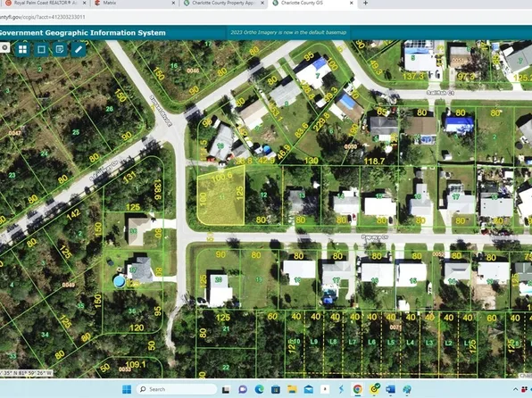
Task: Click the '83.6' dimension label
Action: point(302,130)
